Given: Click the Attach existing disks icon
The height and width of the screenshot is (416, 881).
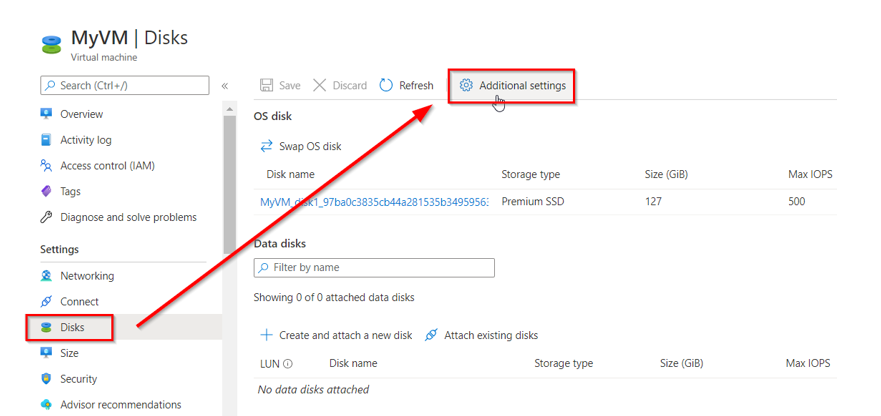Looking at the screenshot, I should point(431,335).
